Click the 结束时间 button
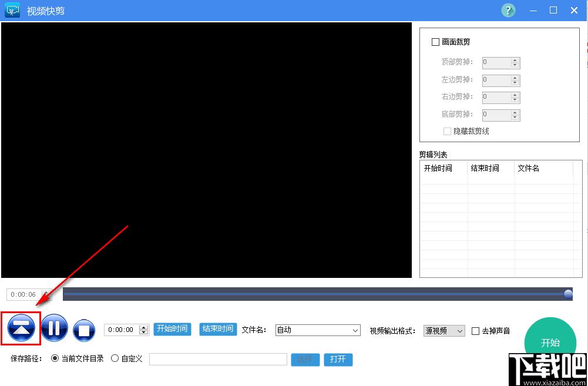The width and height of the screenshot is (588, 386). (x=218, y=329)
